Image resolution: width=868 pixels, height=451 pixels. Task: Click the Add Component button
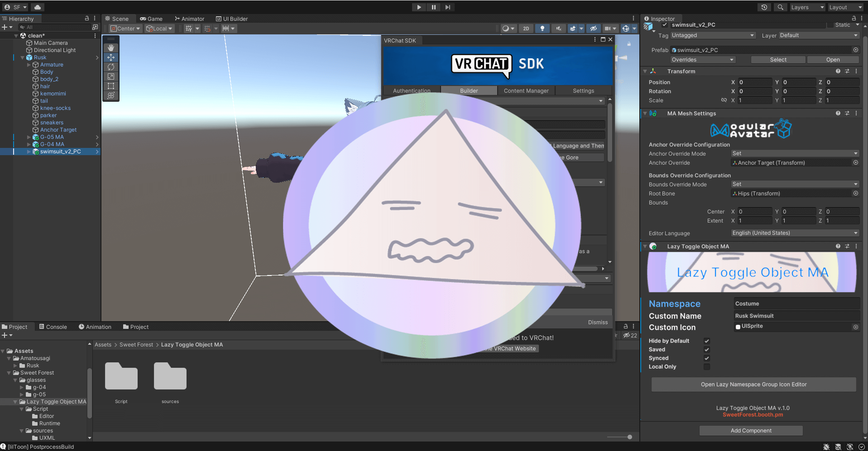(751, 431)
